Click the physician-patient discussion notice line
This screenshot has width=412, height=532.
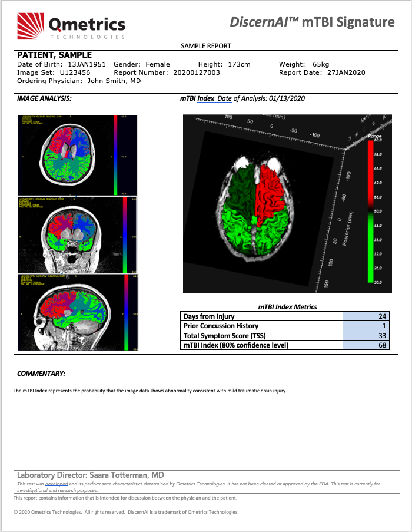[125, 498]
